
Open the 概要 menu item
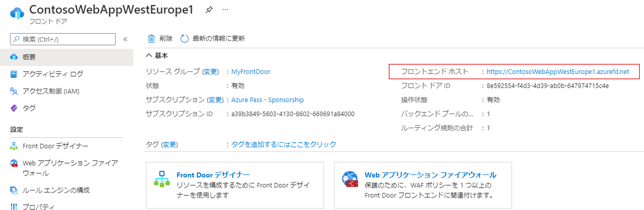[x=66, y=57]
